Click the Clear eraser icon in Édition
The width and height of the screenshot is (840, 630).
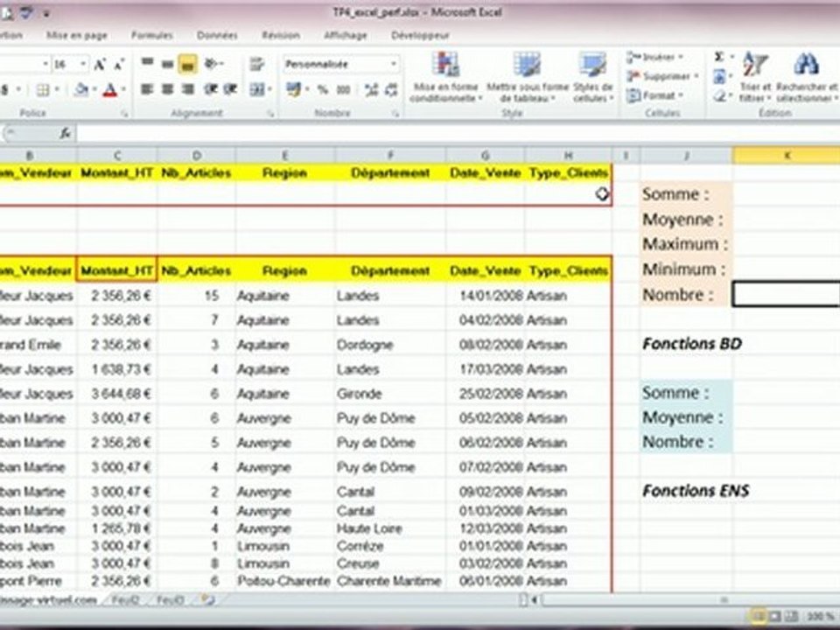(x=719, y=96)
